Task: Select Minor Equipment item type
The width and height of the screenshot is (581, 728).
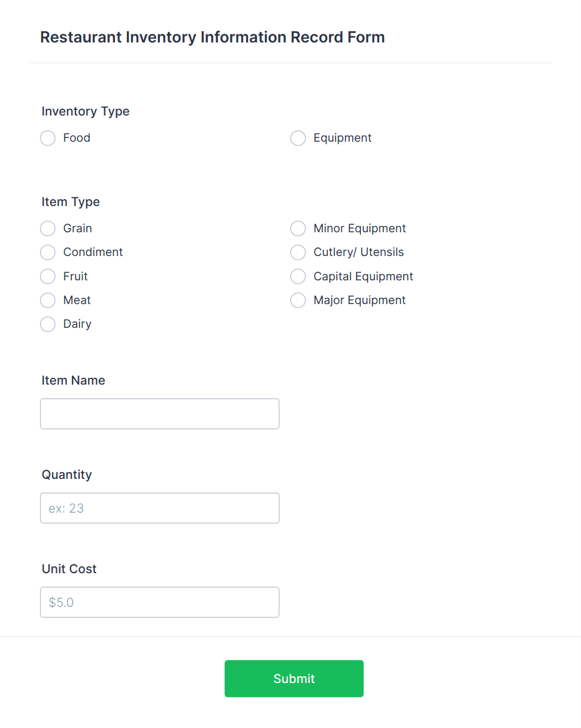Action: pyautogui.click(x=298, y=229)
